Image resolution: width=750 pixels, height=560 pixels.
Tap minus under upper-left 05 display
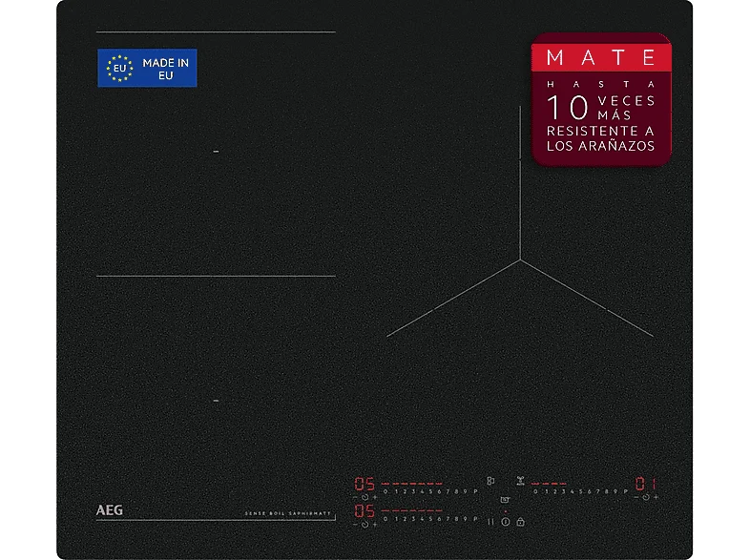[355, 497]
